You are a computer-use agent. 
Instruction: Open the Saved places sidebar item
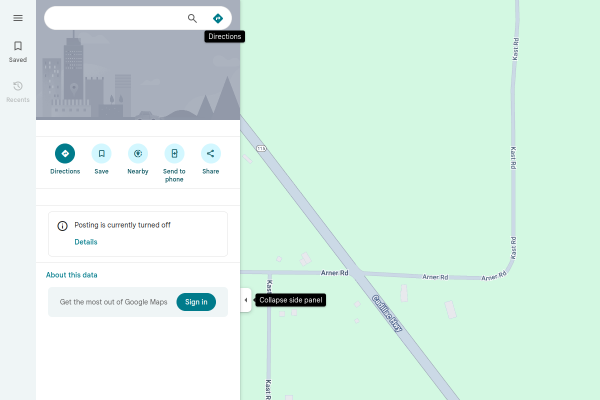[17, 51]
